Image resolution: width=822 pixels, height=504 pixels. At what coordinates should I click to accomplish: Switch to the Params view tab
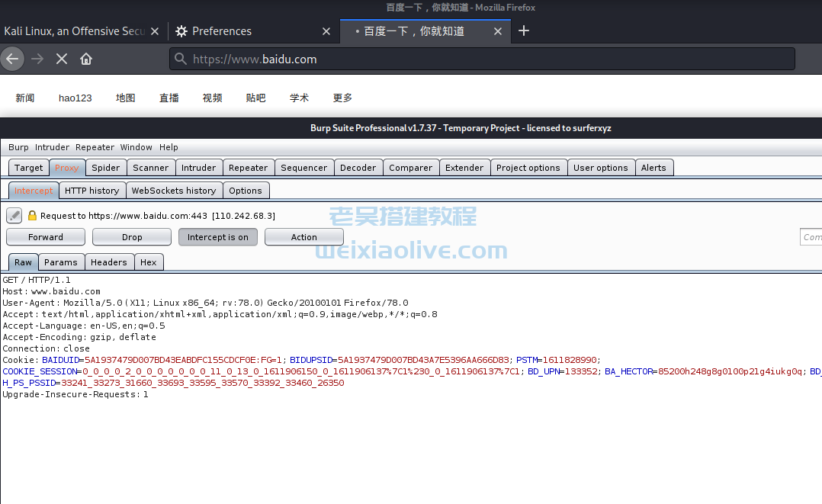pyautogui.click(x=61, y=262)
